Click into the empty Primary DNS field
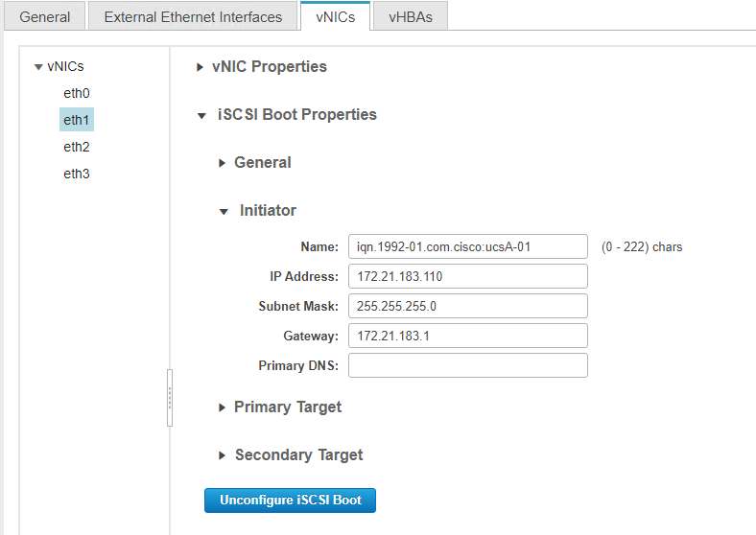Screen dimensions: 756x535 tap(467, 365)
